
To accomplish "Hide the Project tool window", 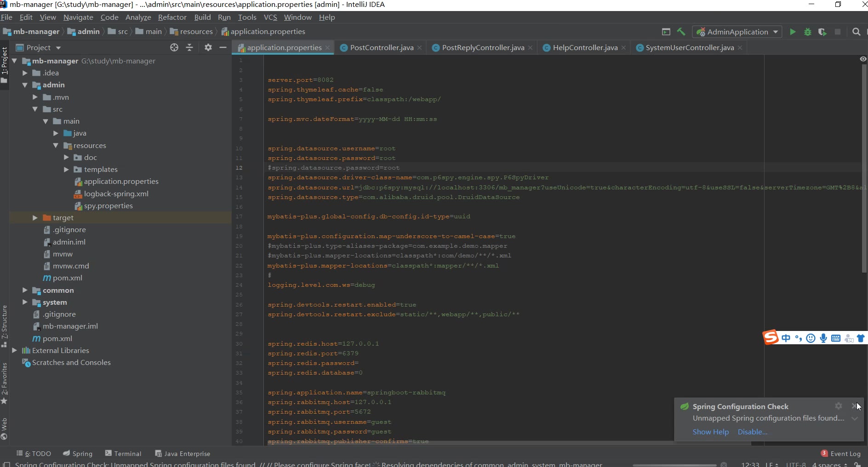I will click(223, 47).
